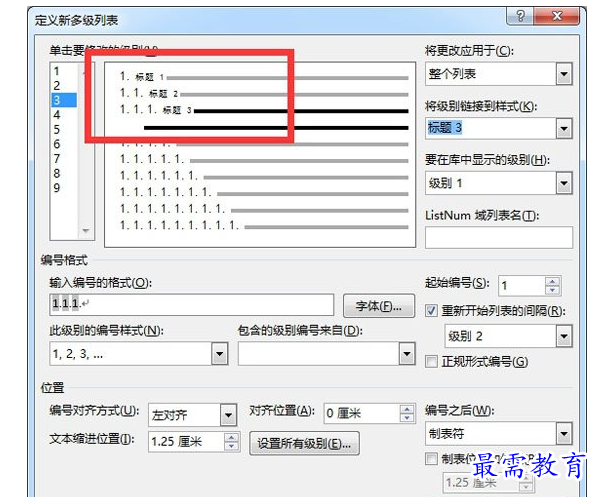Click the 1. 标题 1 line in preview
This screenshot has width=594, height=497.
click(264, 77)
